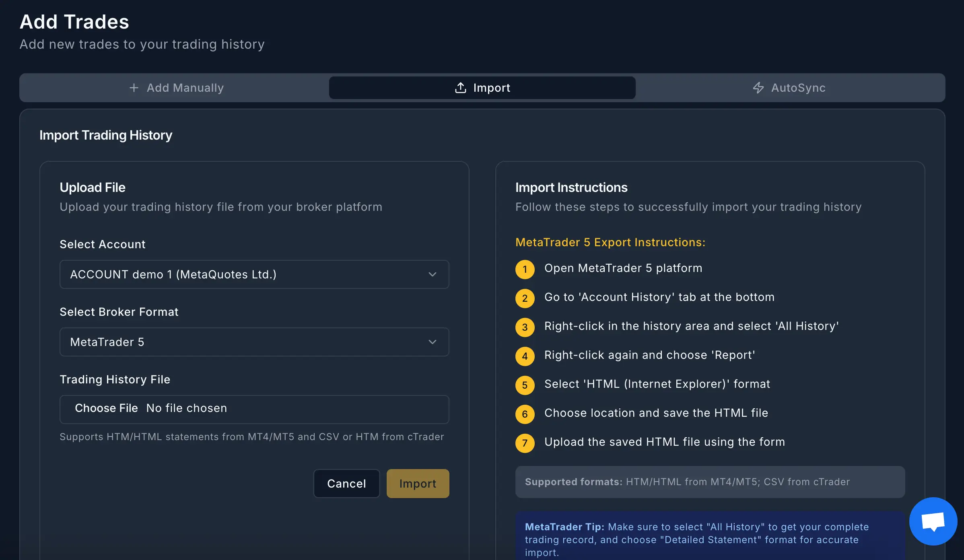Screen dimensions: 964x560
Task: Click "select 'All History'" step text
Action: (692, 326)
